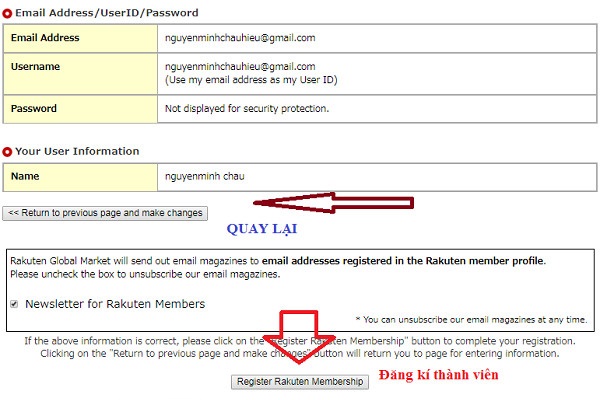Viewport: 600px width, 400px height.
Task: Uncheck Newsletter for Rakuten Members checkbox
Action: point(14,304)
